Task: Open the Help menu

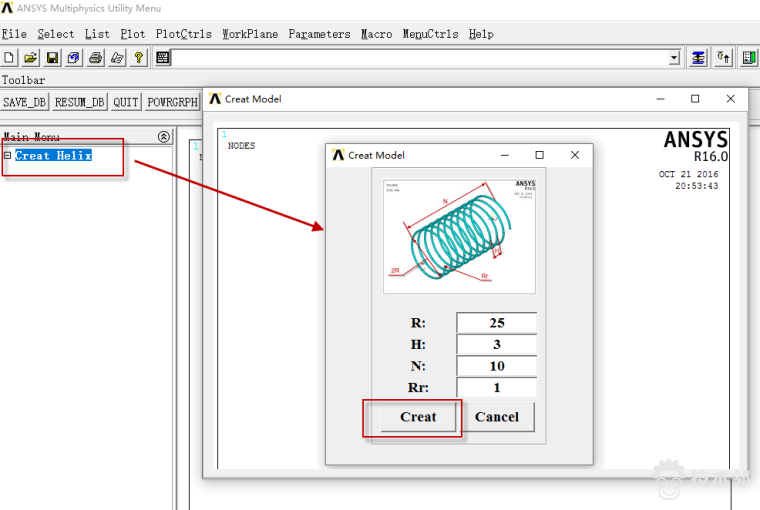Action: pyautogui.click(x=481, y=34)
